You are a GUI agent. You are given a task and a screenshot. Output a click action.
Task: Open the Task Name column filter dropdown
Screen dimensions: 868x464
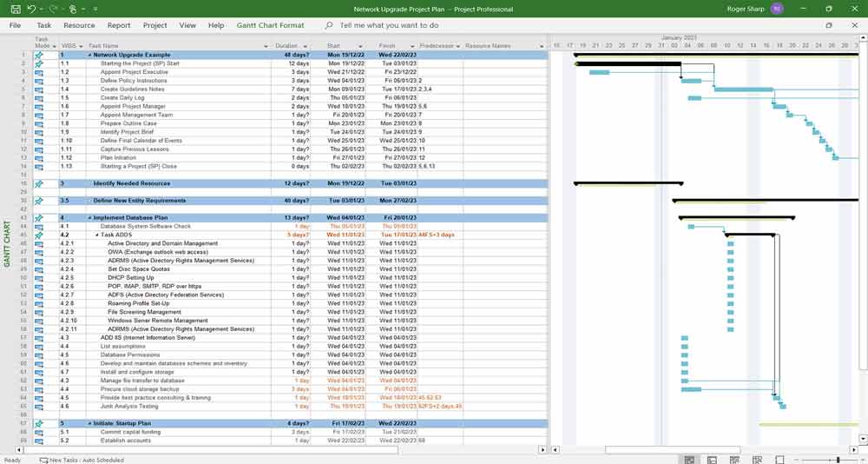[x=266, y=46]
